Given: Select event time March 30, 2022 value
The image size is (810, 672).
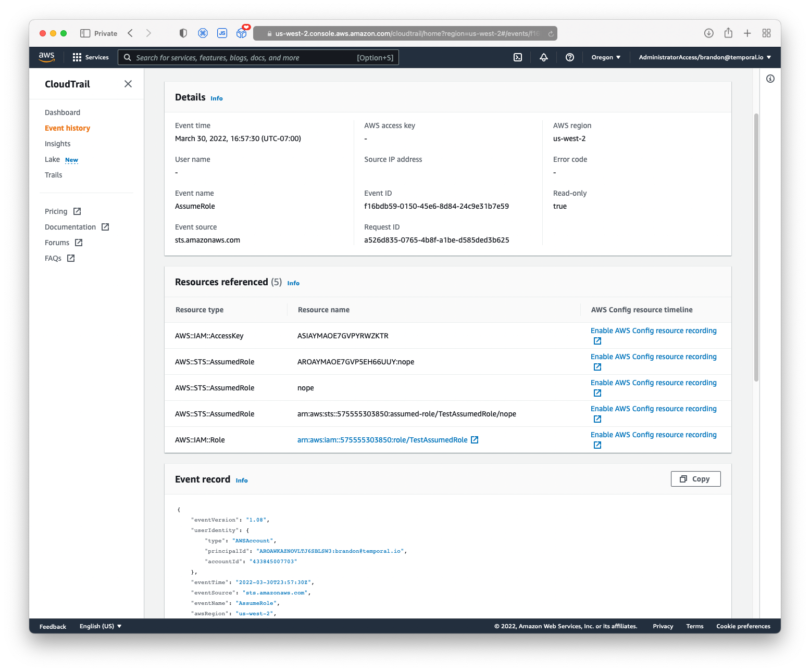Looking at the screenshot, I should [x=238, y=138].
